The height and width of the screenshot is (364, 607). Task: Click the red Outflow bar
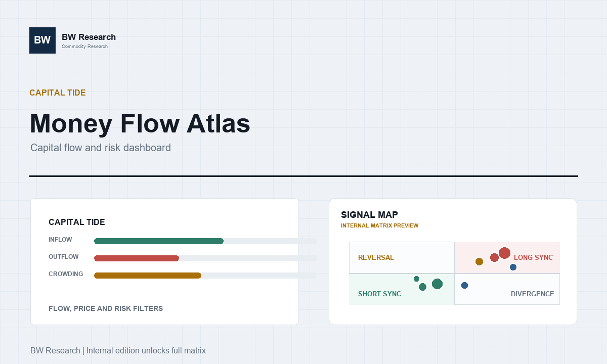(x=137, y=258)
